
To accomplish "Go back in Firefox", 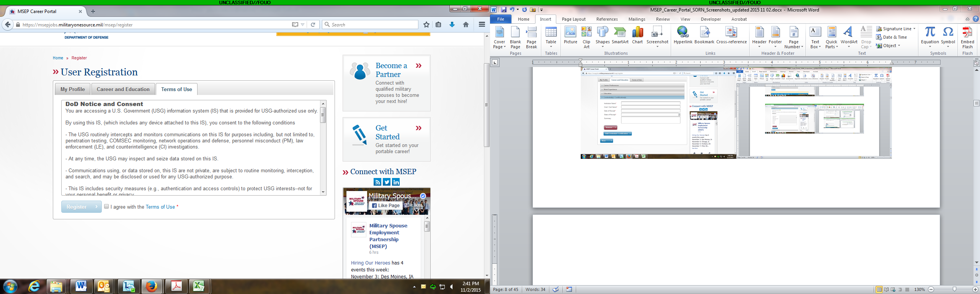I will [x=8, y=24].
